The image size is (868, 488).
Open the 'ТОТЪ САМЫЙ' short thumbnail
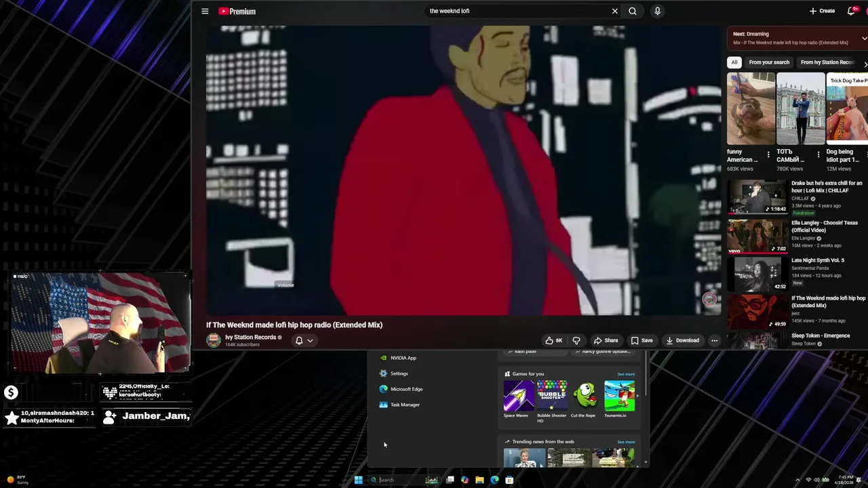pyautogui.click(x=801, y=108)
